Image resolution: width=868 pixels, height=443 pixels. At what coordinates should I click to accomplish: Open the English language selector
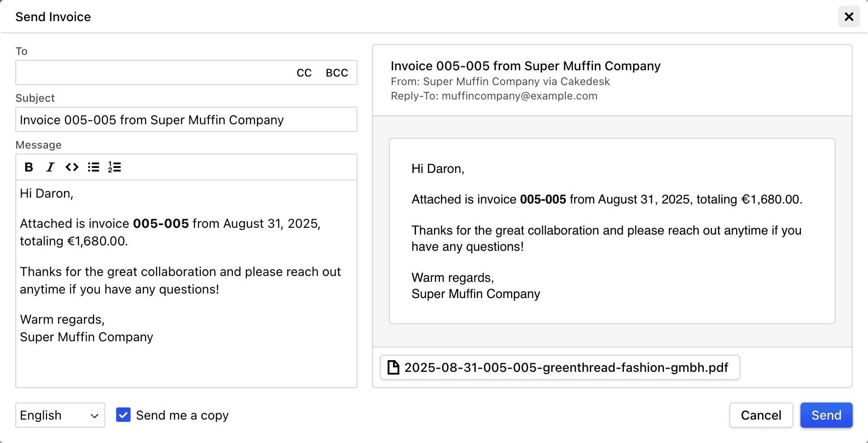(x=60, y=415)
